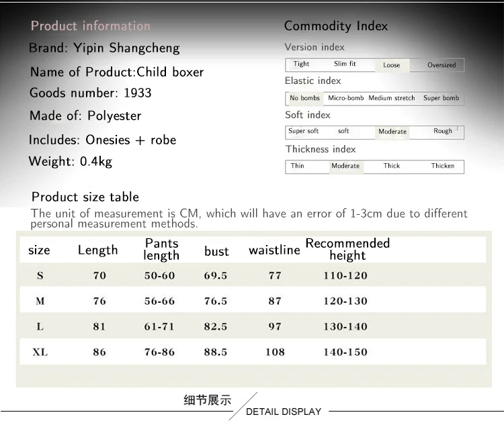Choose Rough in the Soft index bar
This screenshot has height=429, width=504.
coord(443,131)
